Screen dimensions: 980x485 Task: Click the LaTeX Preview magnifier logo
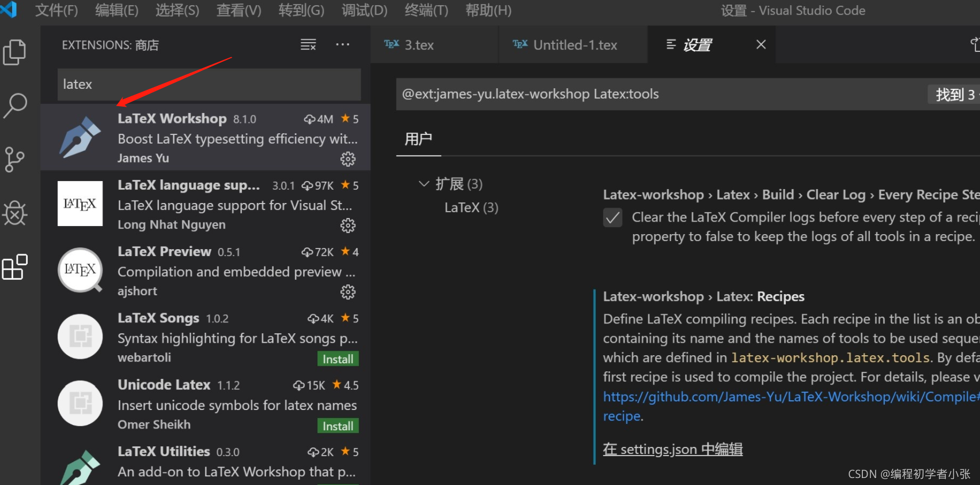pos(80,270)
